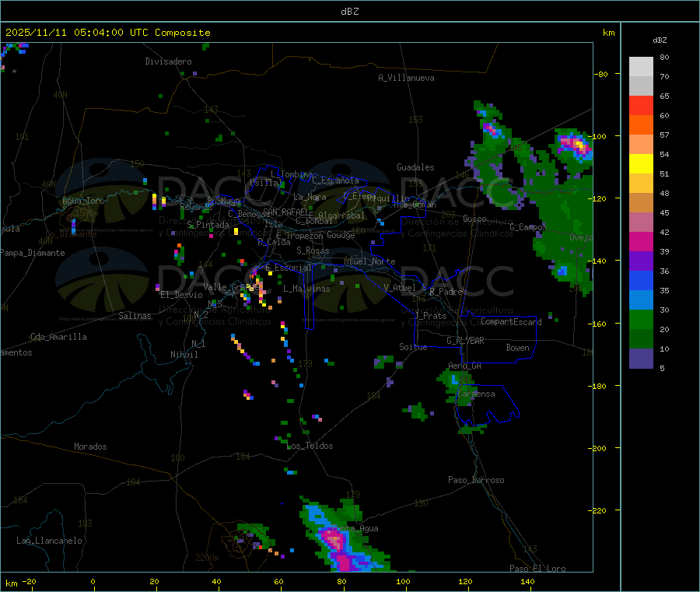Click the Guadales place label
The width and height of the screenshot is (700, 592).
pyautogui.click(x=415, y=167)
